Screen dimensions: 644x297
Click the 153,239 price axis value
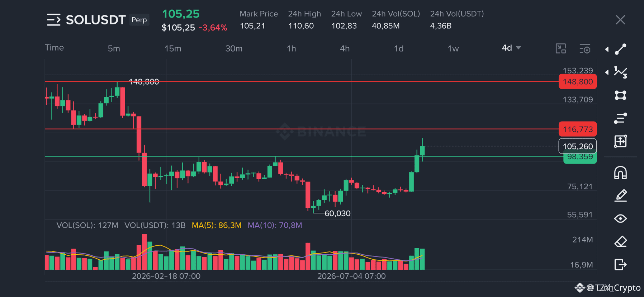click(x=578, y=70)
